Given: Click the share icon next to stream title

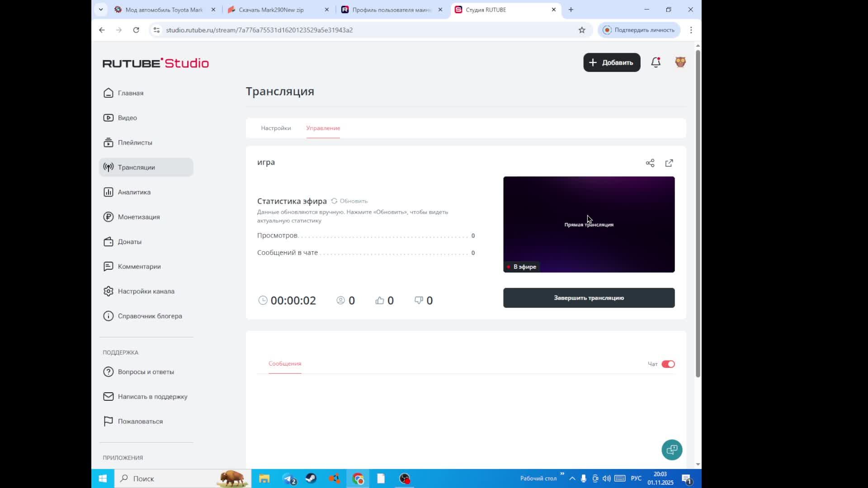Looking at the screenshot, I should click(x=650, y=163).
